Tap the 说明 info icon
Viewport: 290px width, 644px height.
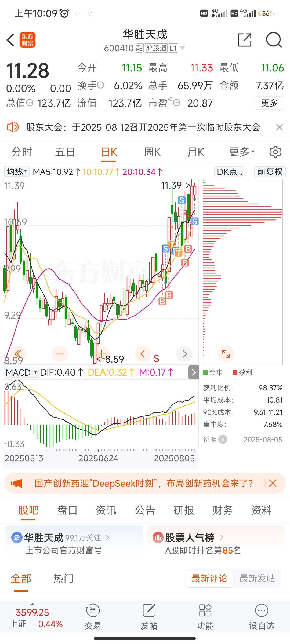click(x=223, y=440)
